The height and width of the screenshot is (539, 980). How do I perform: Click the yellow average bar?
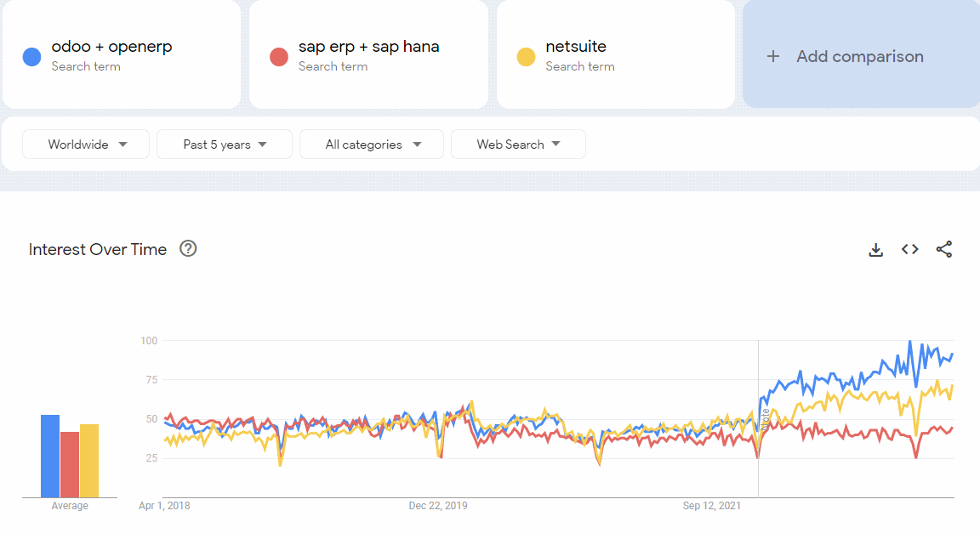(89, 461)
